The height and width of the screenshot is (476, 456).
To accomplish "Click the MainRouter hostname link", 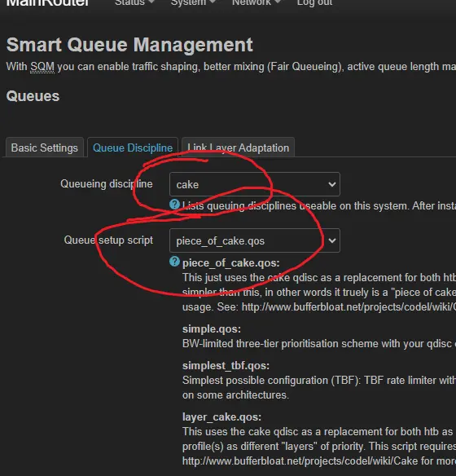I will pyautogui.click(x=47, y=2).
